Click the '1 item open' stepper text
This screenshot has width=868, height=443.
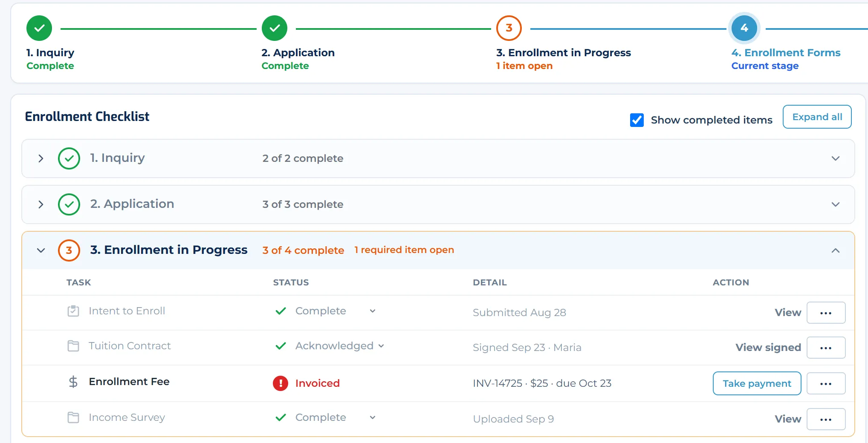[x=524, y=66]
